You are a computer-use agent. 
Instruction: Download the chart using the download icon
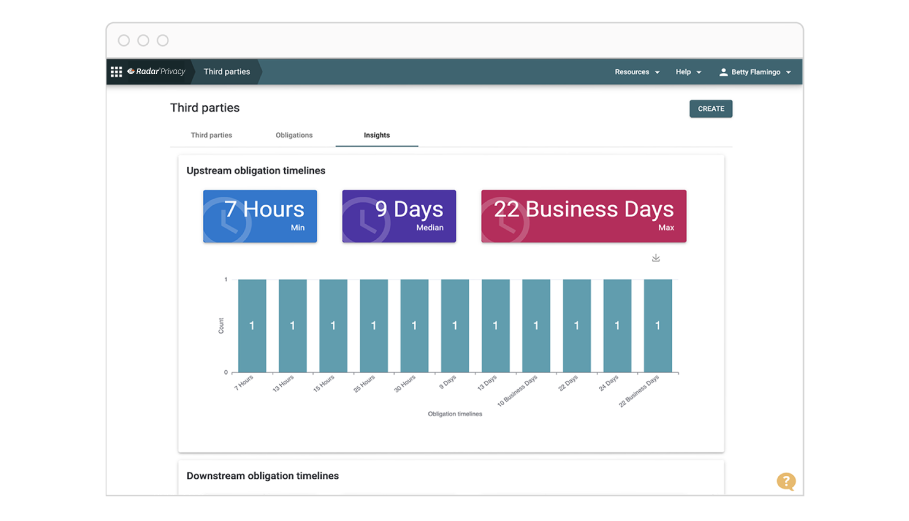coord(656,258)
